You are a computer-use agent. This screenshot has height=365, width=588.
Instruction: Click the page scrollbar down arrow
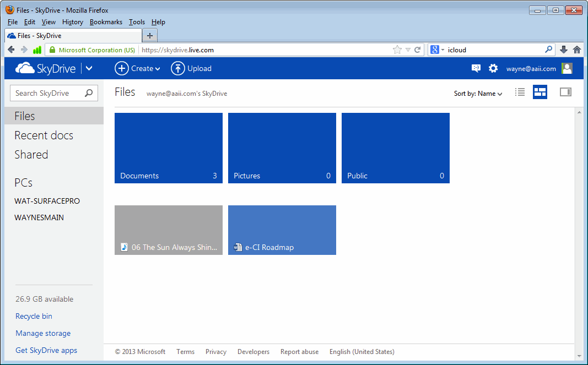tap(579, 356)
